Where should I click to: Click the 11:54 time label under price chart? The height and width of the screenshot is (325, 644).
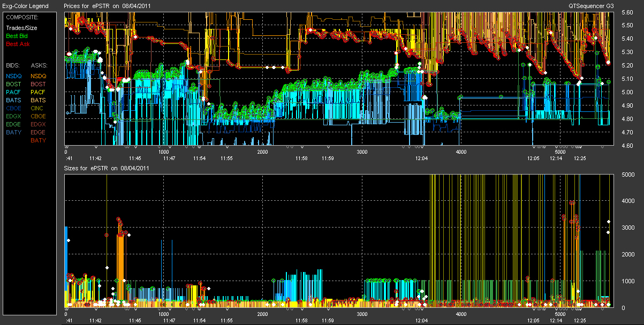click(199, 158)
